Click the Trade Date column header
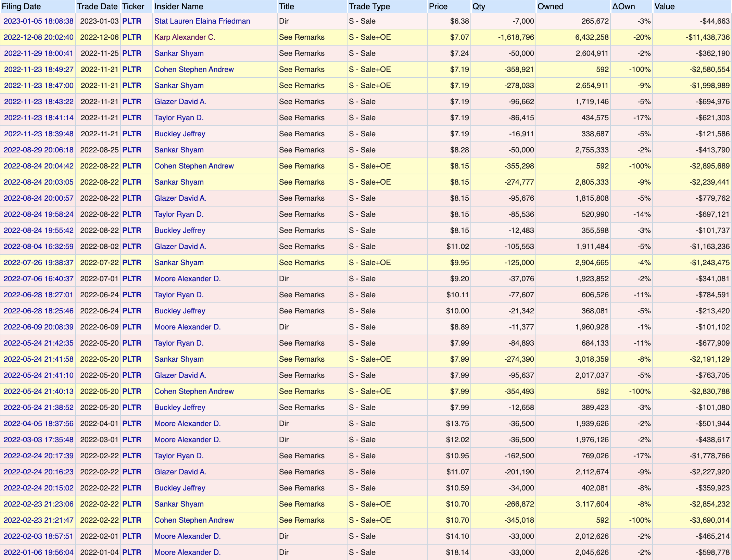The width and height of the screenshot is (732, 560). pyautogui.click(x=97, y=7)
